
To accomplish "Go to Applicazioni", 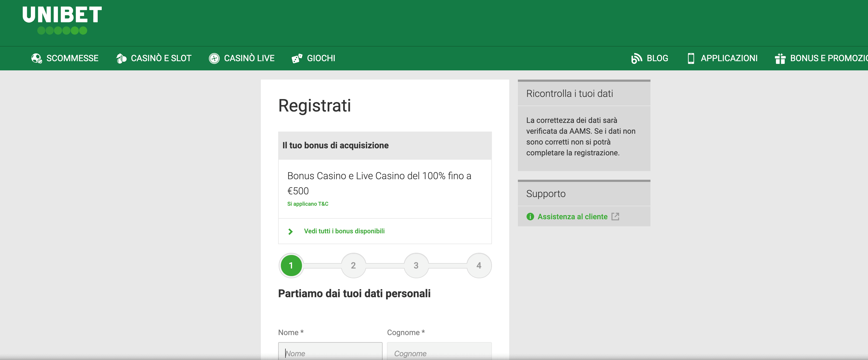I will (x=722, y=58).
